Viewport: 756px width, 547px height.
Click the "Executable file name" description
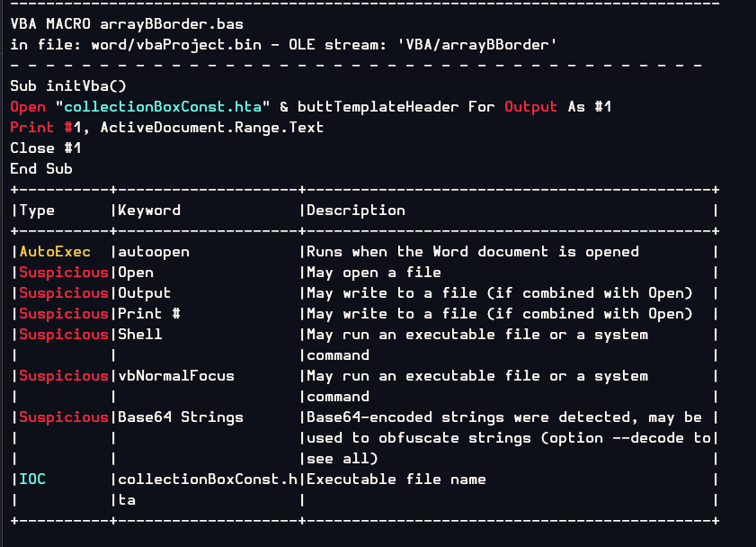[396, 480]
